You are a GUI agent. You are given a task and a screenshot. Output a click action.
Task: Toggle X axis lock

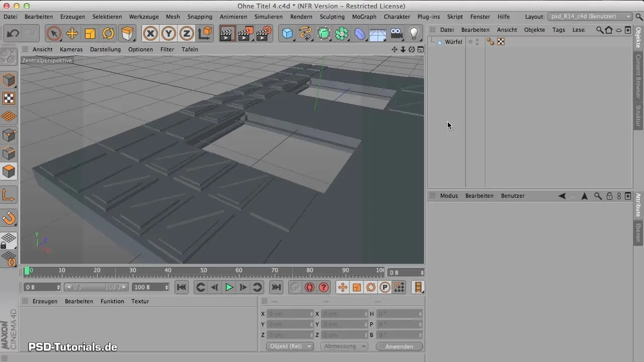tap(149, 34)
